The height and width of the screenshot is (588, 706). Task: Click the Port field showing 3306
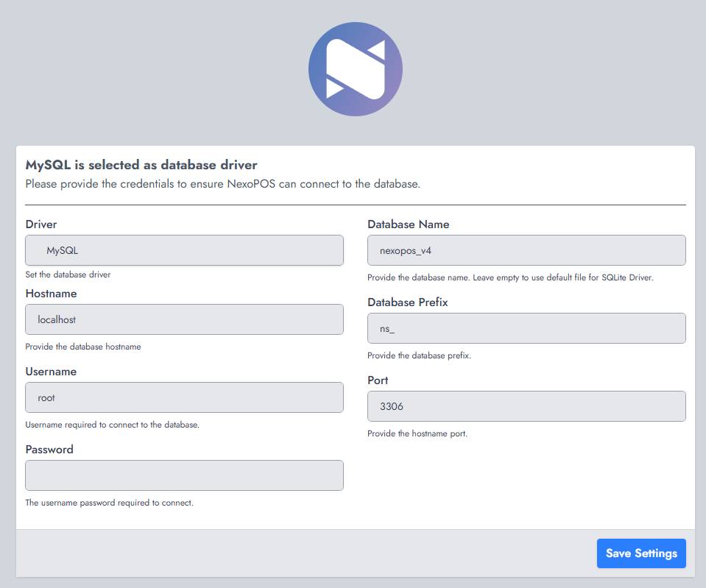tap(526, 406)
